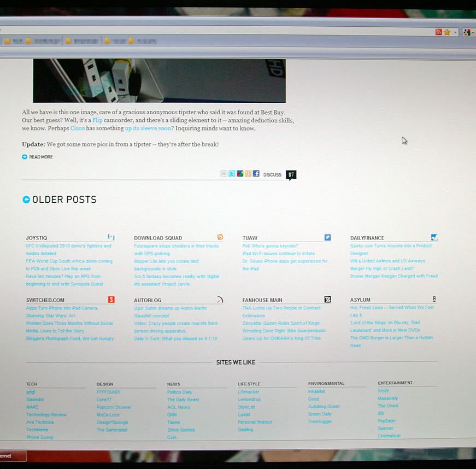Click the Joystiq logo icon
This screenshot has width=476, height=469.
point(111,237)
